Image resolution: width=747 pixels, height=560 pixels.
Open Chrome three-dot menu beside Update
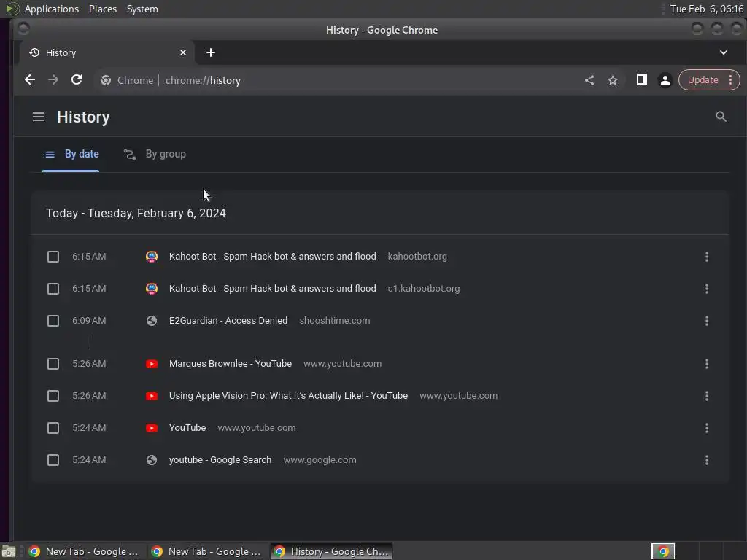pyautogui.click(x=730, y=80)
